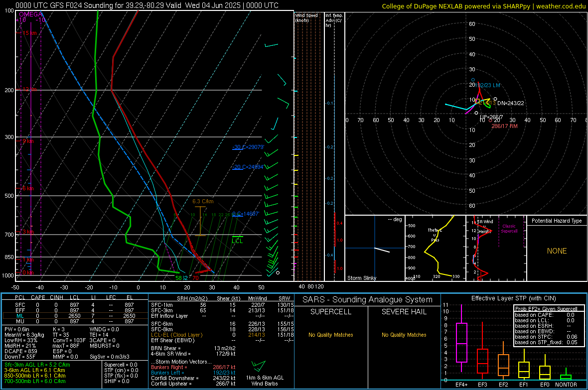This screenshot has width=588, height=390.
Task: Click the Effective Layer STP (with CIN) title
Action: [513, 298]
